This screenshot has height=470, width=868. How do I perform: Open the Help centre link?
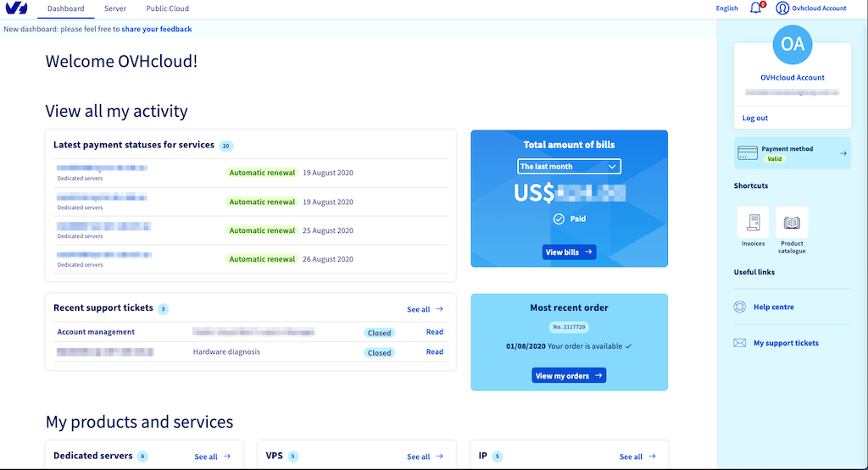click(773, 307)
